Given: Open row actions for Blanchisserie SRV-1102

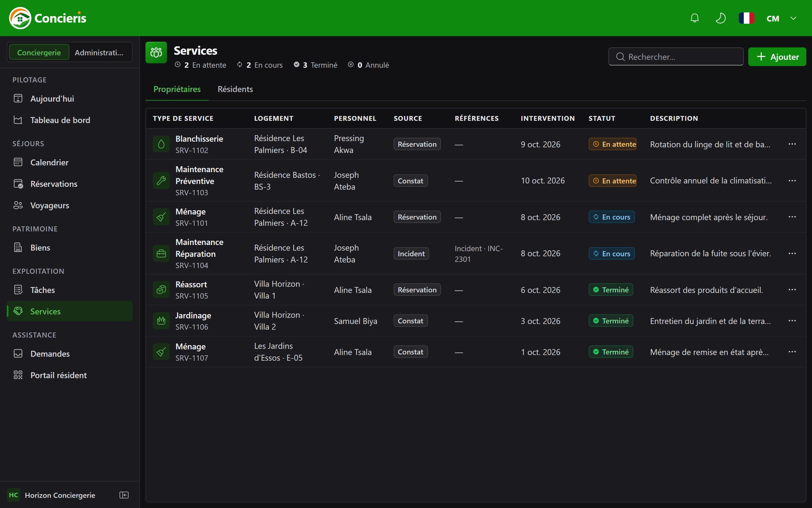Looking at the screenshot, I should click(792, 144).
